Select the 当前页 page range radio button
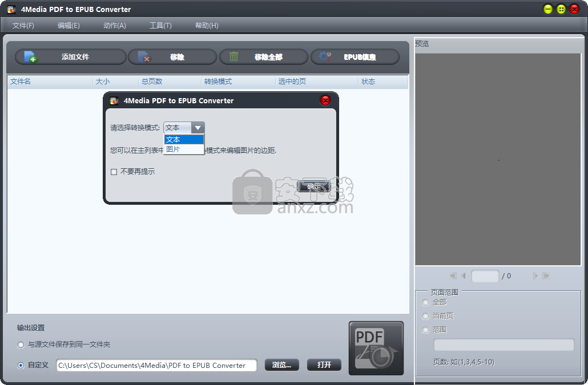Image resolution: width=588 pixels, height=385 pixels. [x=426, y=317]
